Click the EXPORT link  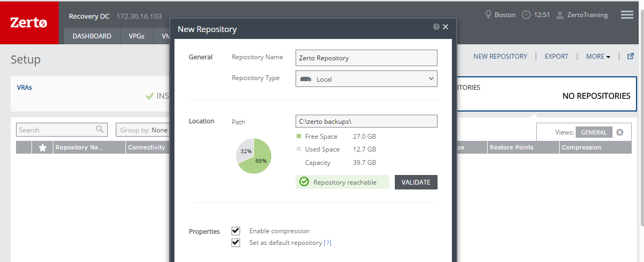[x=556, y=57]
